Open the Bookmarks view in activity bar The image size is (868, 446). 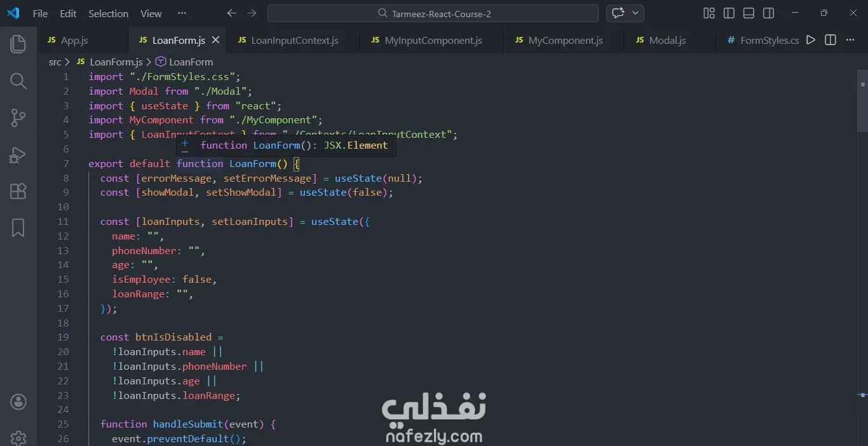coord(18,227)
